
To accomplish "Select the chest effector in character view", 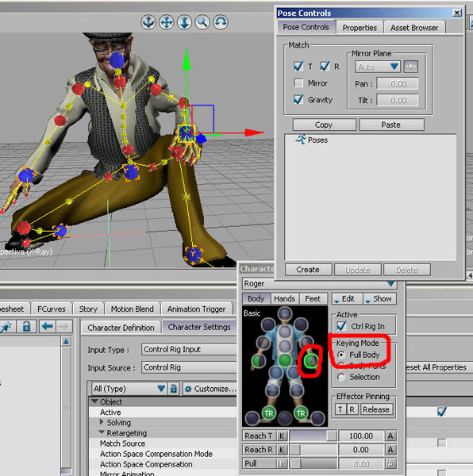I will (285, 331).
